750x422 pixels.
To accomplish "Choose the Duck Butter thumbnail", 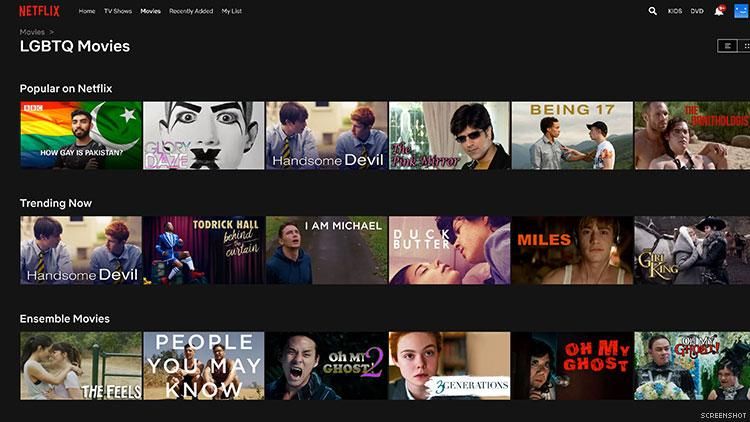I will tap(449, 250).
